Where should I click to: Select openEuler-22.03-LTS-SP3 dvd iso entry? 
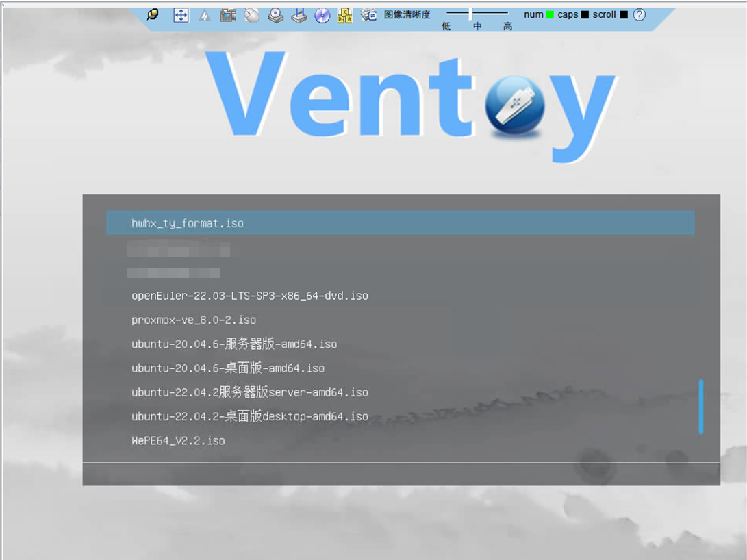pyautogui.click(x=250, y=296)
